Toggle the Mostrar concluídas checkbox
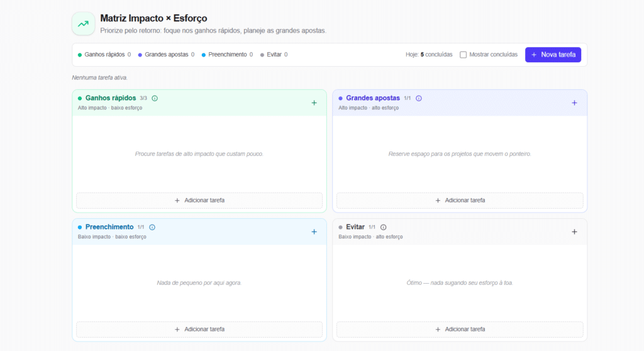644x351 pixels. pyautogui.click(x=464, y=55)
